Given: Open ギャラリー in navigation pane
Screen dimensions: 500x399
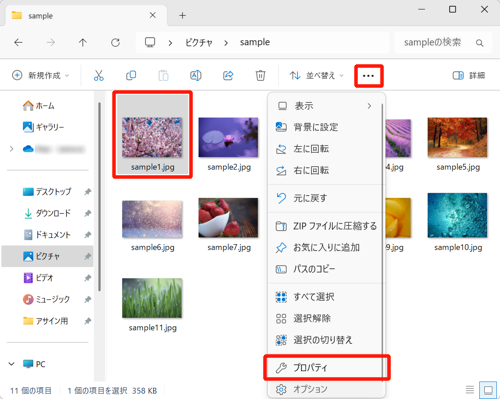Looking at the screenshot, I should point(43,127).
